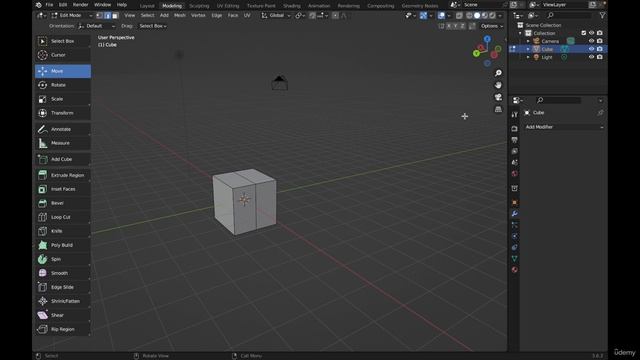Image resolution: width=640 pixels, height=360 pixels.
Task: Hide the Camera object in viewport
Action: (591, 41)
